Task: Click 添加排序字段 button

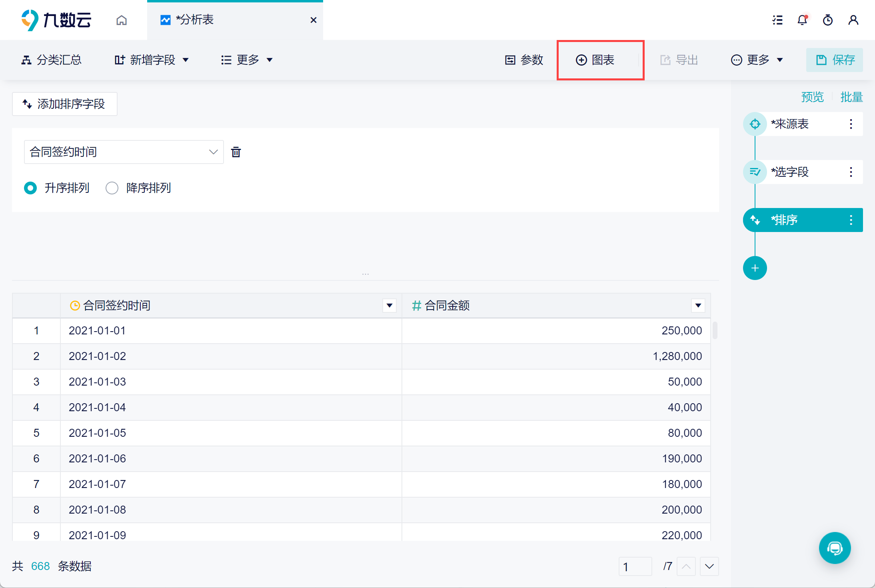Action: (x=64, y=104)
